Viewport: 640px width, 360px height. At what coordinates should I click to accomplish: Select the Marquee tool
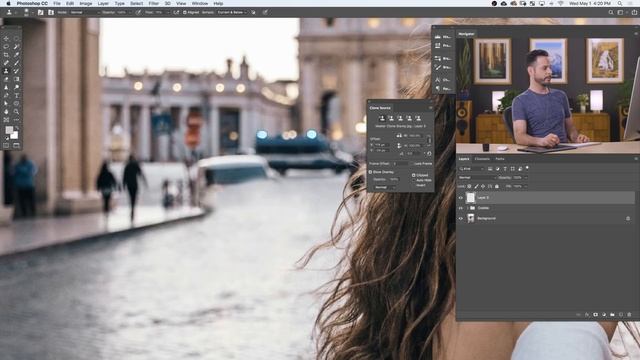[x=16, y=39]
